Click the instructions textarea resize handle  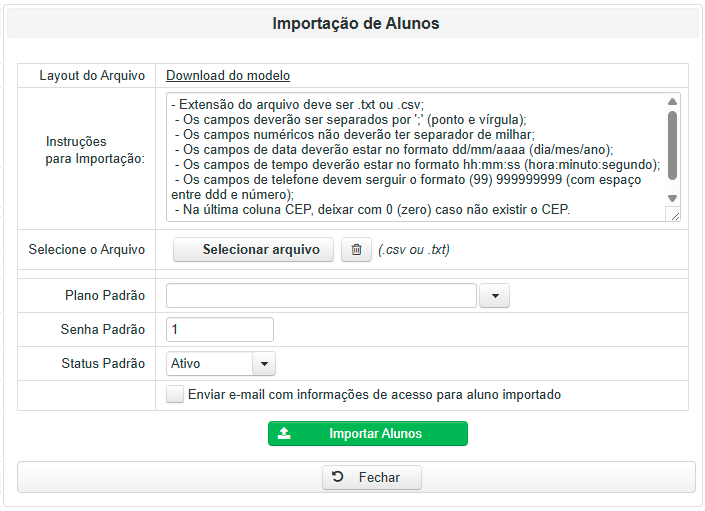pyautogui.click(x=673, y=214)
